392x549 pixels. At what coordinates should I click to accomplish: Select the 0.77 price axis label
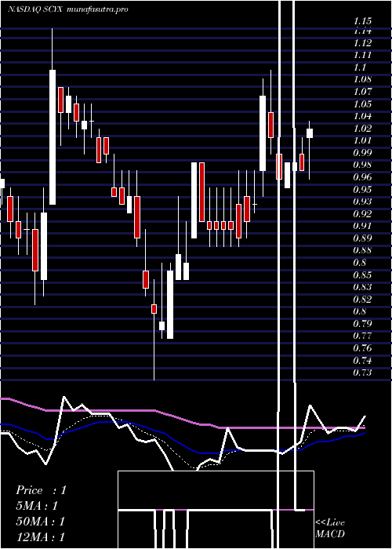coord(362,336)
